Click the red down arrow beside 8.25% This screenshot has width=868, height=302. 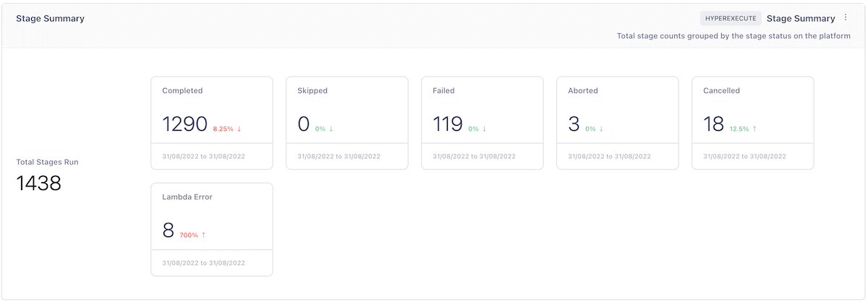pos(239,129)
